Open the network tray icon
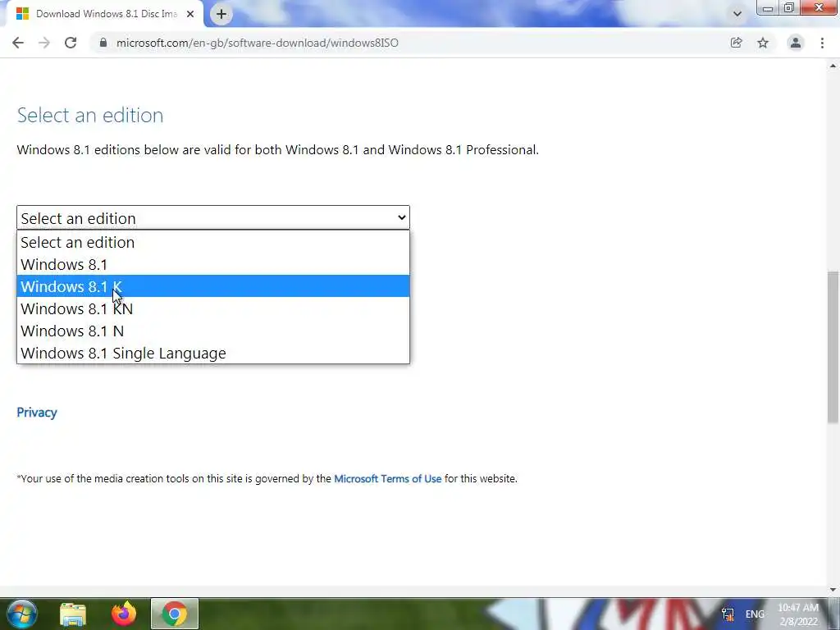The image size is (840, 630). pos(728,614)
